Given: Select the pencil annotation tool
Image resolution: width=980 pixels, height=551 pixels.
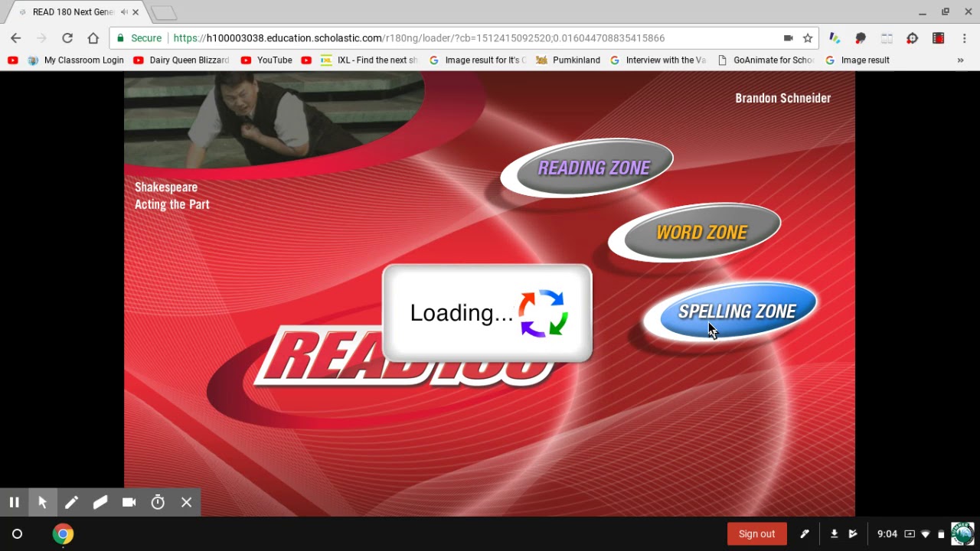Looking at the screenshot, I should click(71, 502).
